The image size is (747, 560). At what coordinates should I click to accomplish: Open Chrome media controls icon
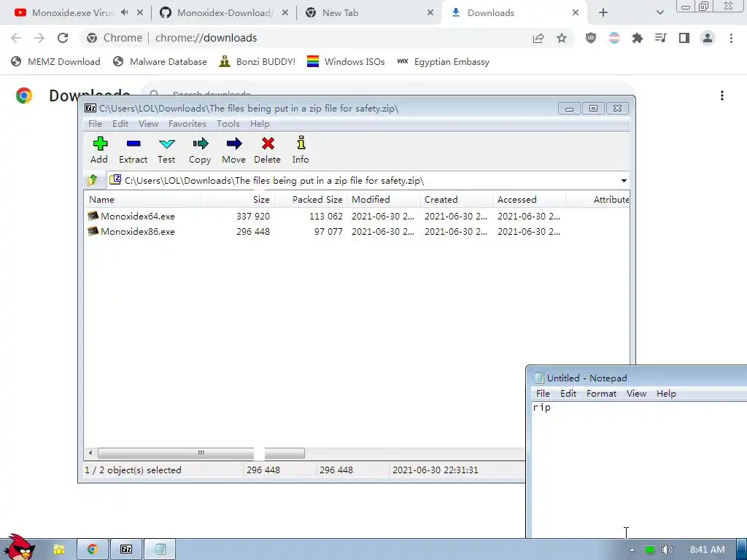point(660,38)
